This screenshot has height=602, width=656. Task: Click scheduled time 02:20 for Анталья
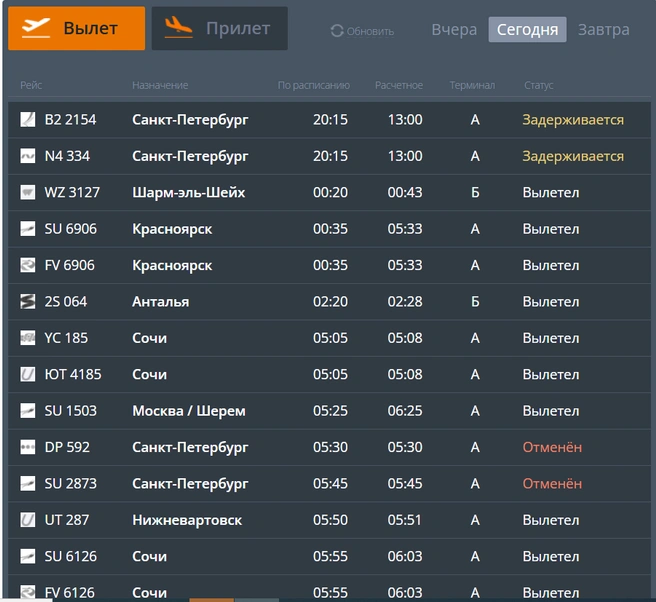pyautogui.click(x=330, y=302)
